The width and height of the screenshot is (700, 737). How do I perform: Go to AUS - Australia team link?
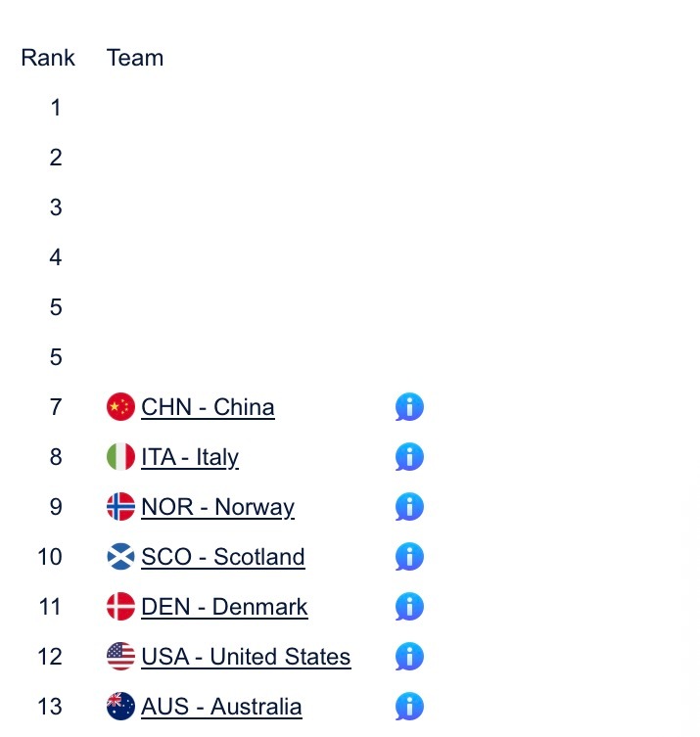pos(221,707)
